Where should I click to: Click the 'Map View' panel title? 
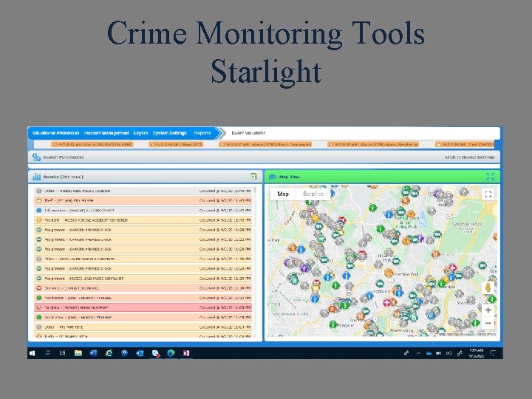pyautogui.click(x=289, y=177)
